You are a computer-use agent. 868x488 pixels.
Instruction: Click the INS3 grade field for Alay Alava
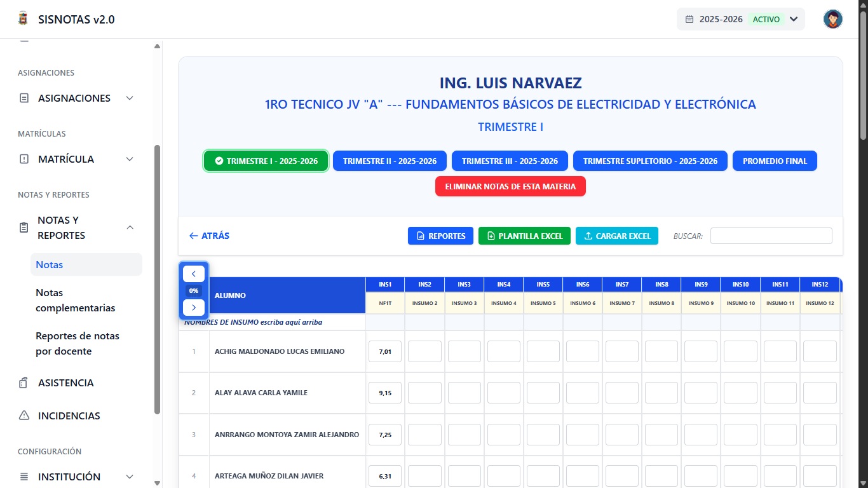pos(464,393)
